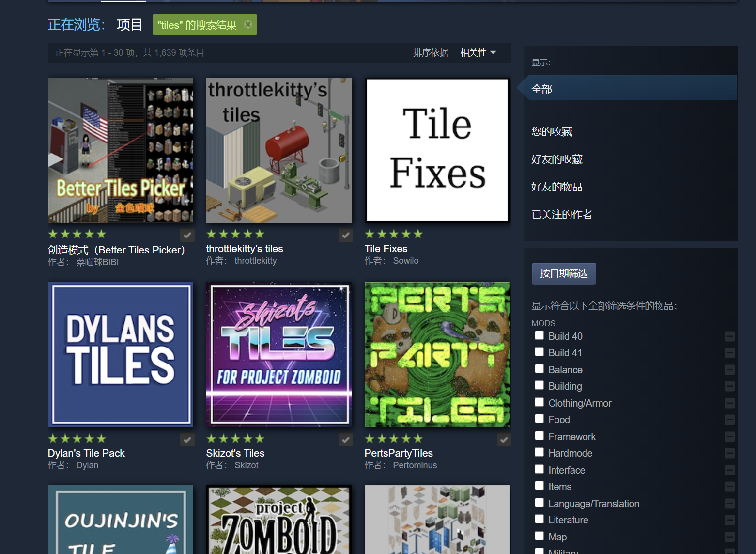756x554 pixels.
Task: Open the Dylans Tiles thumbnail
Action: pyautogui.click(x=121, y=355)
